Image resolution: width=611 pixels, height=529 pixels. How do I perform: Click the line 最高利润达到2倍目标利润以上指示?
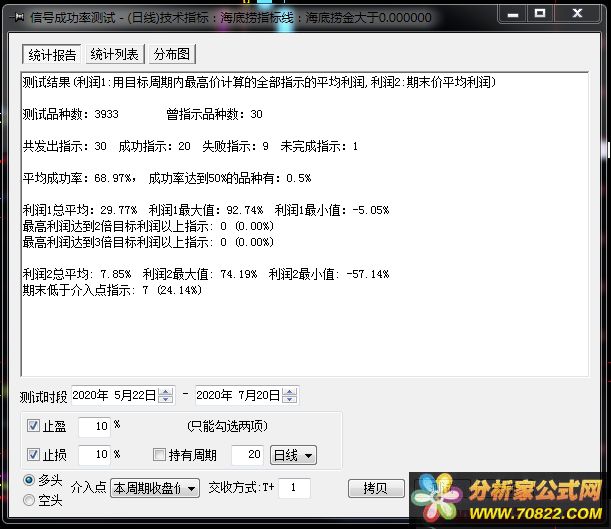coord(148,226)
